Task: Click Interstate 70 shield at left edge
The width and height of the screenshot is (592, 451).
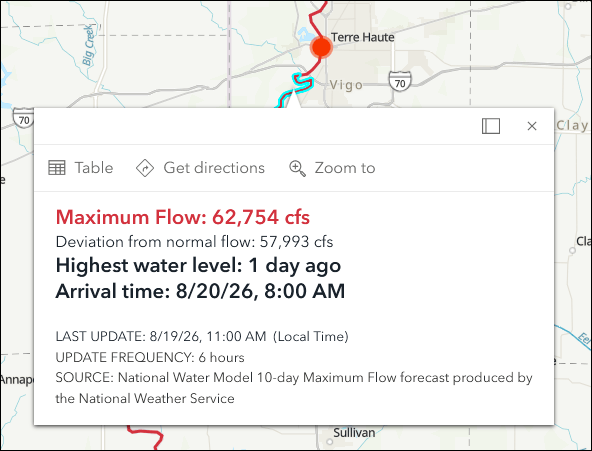Action: tap(23, 118)
